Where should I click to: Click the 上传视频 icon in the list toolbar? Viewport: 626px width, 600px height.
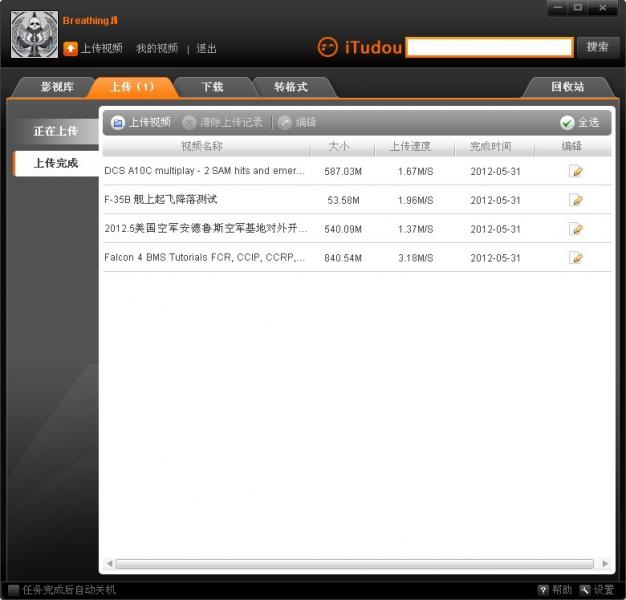tap(118, 122)
